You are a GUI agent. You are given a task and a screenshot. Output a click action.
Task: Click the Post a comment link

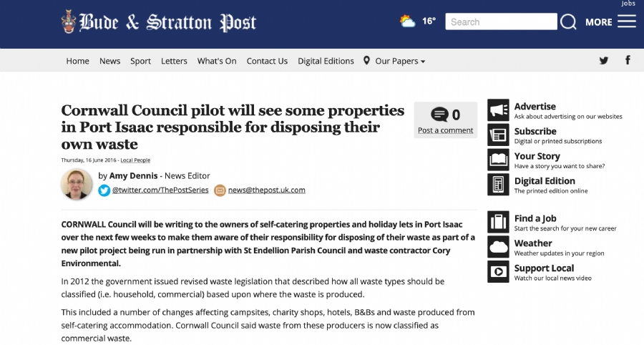click(446, 130)
